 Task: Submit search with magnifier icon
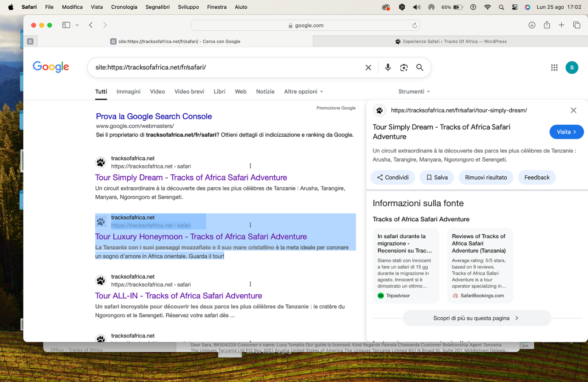(x=420, y=67)
